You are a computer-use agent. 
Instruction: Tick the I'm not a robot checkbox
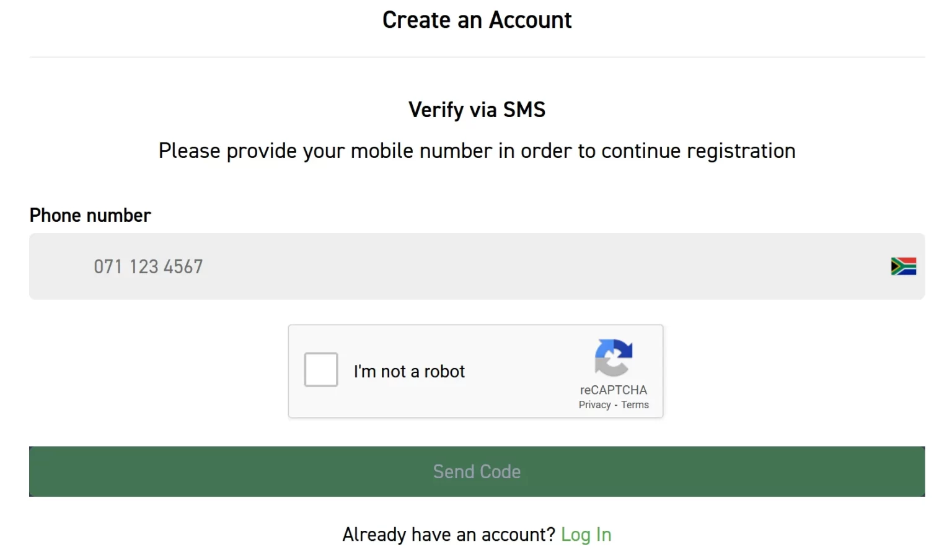[x=321, y=370]
